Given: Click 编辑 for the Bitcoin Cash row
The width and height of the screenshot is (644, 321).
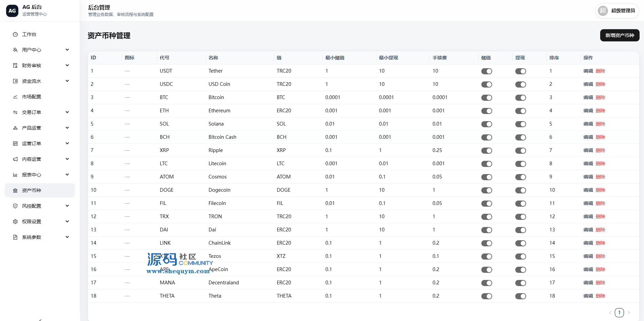Looking at the screenshot, I should tap(588, 137).
